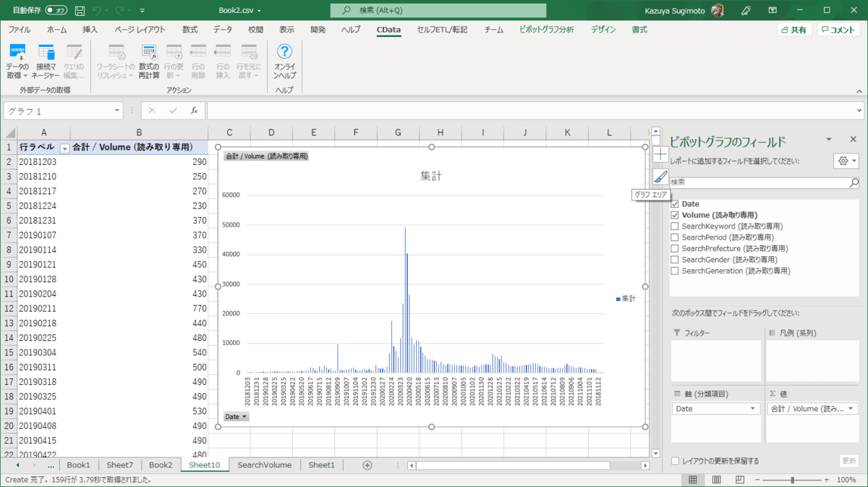Open the ピボットグラフ分析 ribbon tab
This screenshot has height=487, width=868.
coord(546,30)
